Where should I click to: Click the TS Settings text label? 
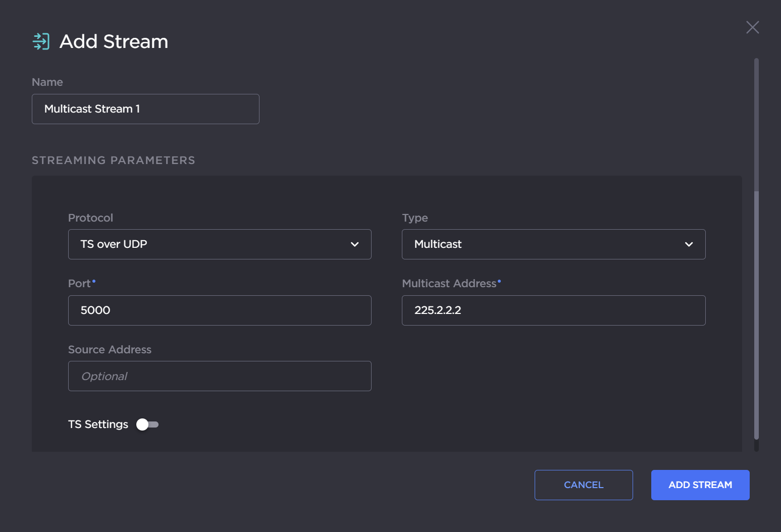pyautogui.click(x=98, y=424)
